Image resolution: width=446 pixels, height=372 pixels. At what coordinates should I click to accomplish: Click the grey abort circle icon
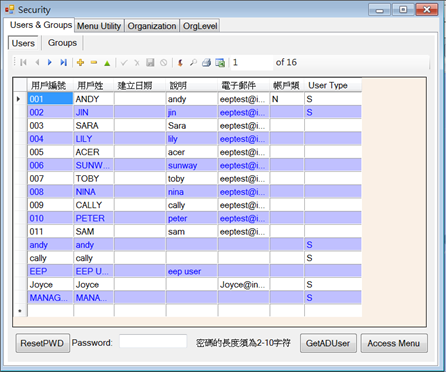tap(163, 62)
